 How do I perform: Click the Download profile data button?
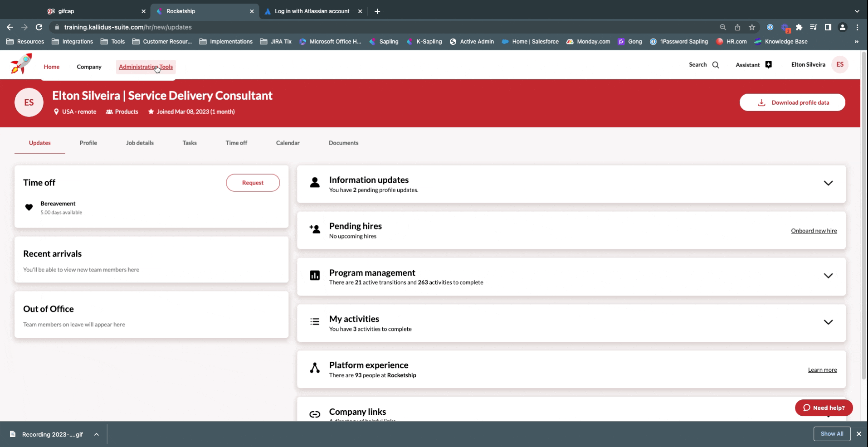[x=792, y=102]
